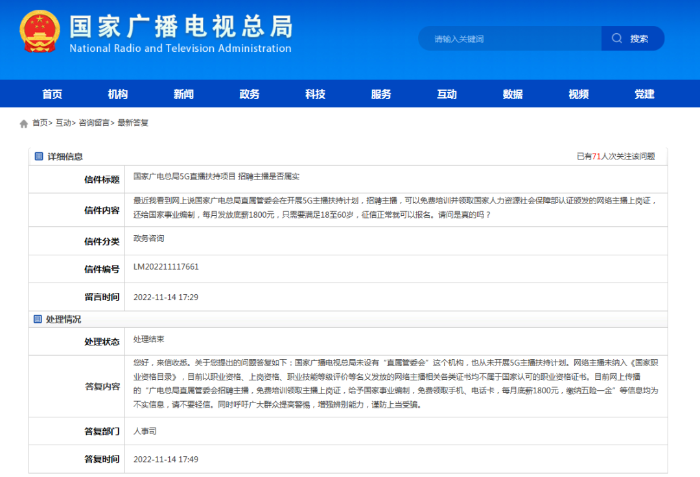This screenshot has width=700, height=477.
Task: Click the letter title about 5G直播扶持项目
Action: click(216, 176)
